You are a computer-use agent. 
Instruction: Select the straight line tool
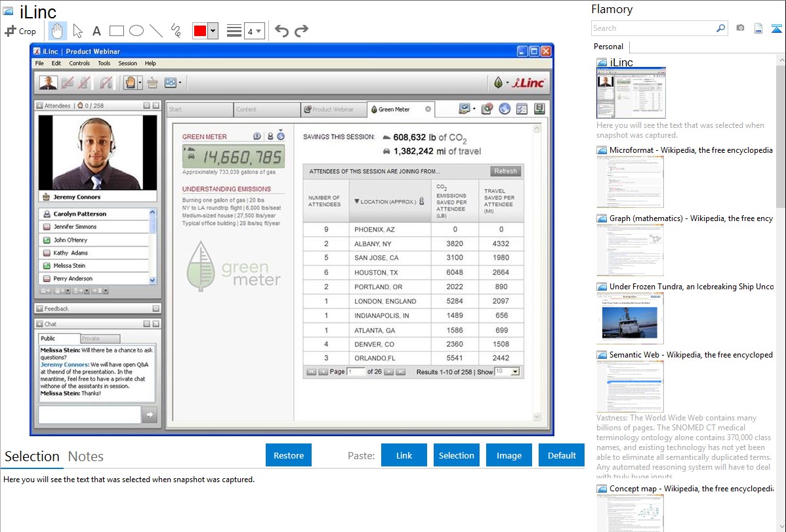(x=156, y=31)
